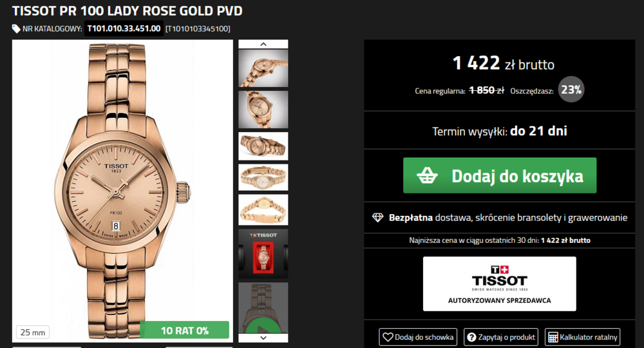
Task: Click the diamond icon next to Bezpłatna dostawa
Action: pyautogui.click(x=377, y=217)
